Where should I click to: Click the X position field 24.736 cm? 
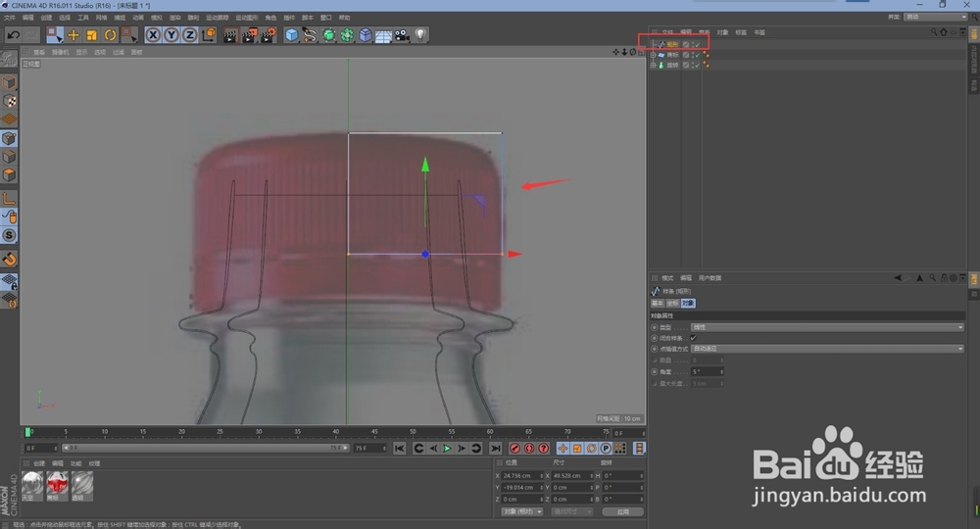point(522,476)
